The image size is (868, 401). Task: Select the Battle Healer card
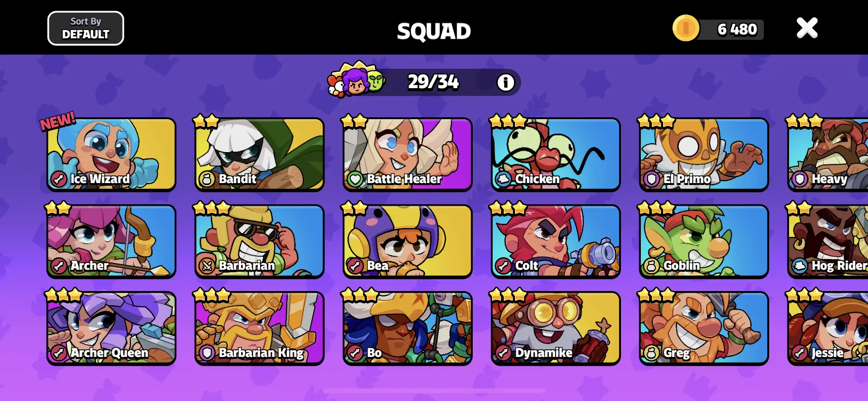(408, 154)
